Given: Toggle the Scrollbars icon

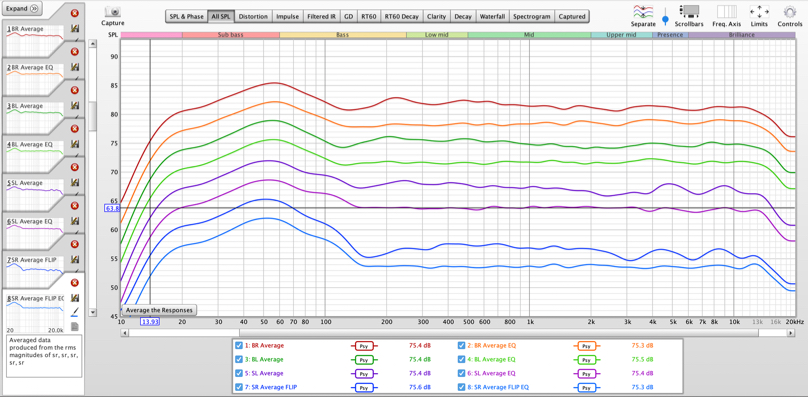Looking at the screenshot, I should tap(689, 12).
